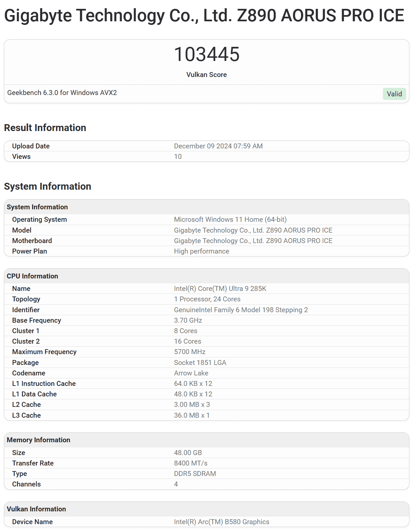This screenshot has height=532, width=413.
Task: Click the Microsoft Windows 11 Home value
Action: click(x=230, y=219)
